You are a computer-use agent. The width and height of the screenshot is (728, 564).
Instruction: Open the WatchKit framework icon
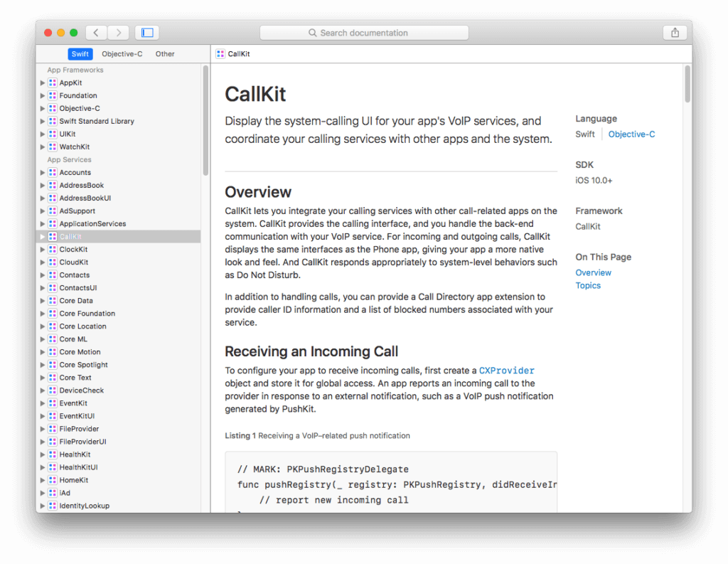(53, 147)
